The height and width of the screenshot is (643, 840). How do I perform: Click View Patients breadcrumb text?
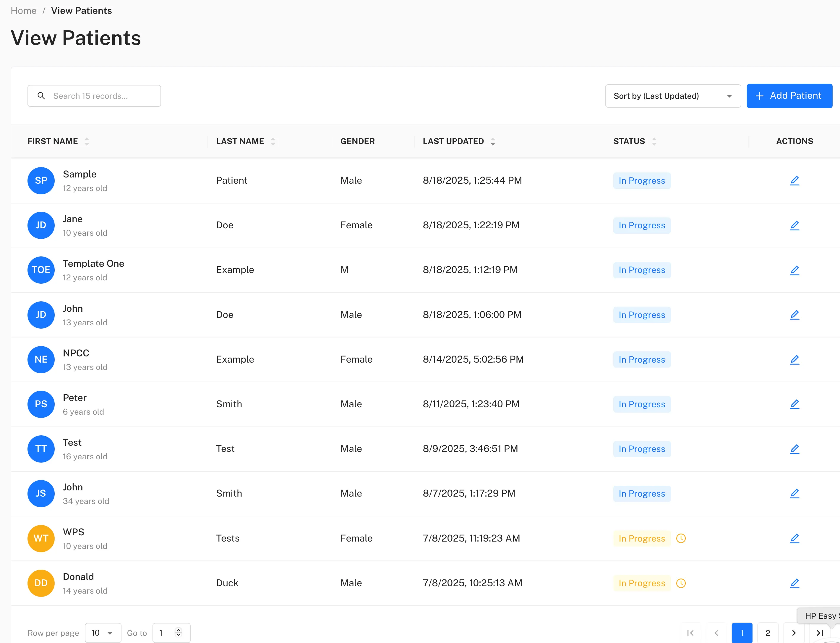(82, 11)
